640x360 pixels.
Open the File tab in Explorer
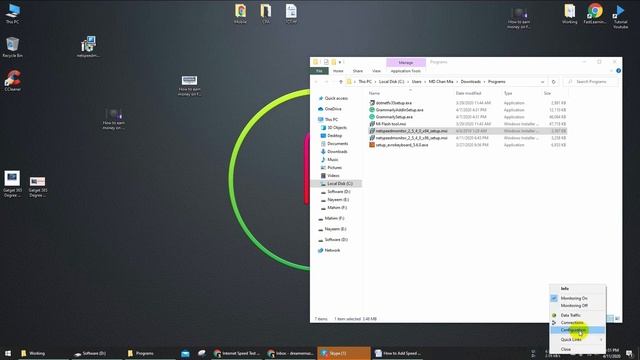[x=319, y=71]
